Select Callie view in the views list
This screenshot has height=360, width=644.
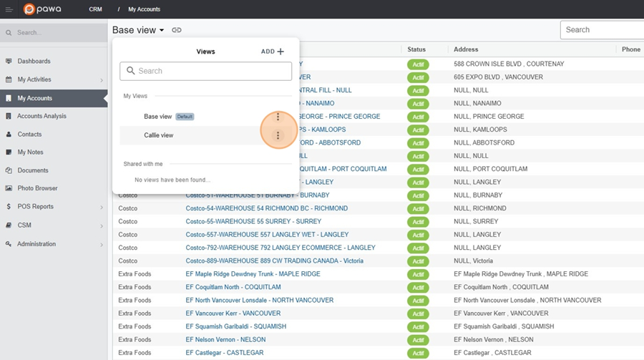(159, 135)
